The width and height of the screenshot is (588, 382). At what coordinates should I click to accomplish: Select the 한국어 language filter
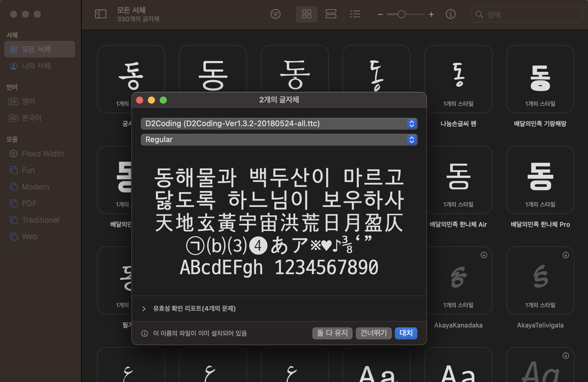[x=40, y=118]
